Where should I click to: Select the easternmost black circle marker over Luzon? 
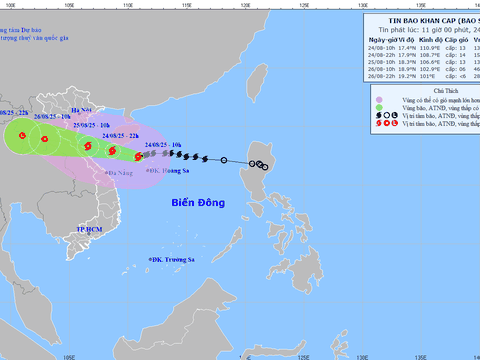point(265,167)
